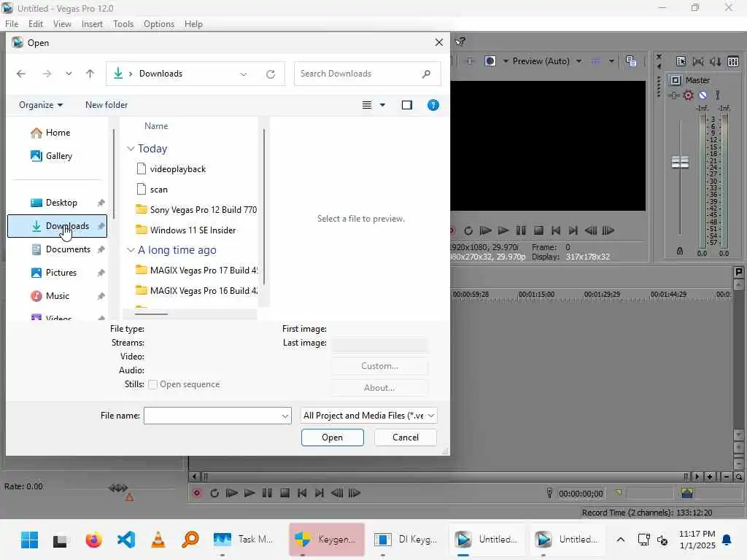Go up one folder level
This screenshot has height=560, width=747.
pyautogui.click(x=90, y=74)
